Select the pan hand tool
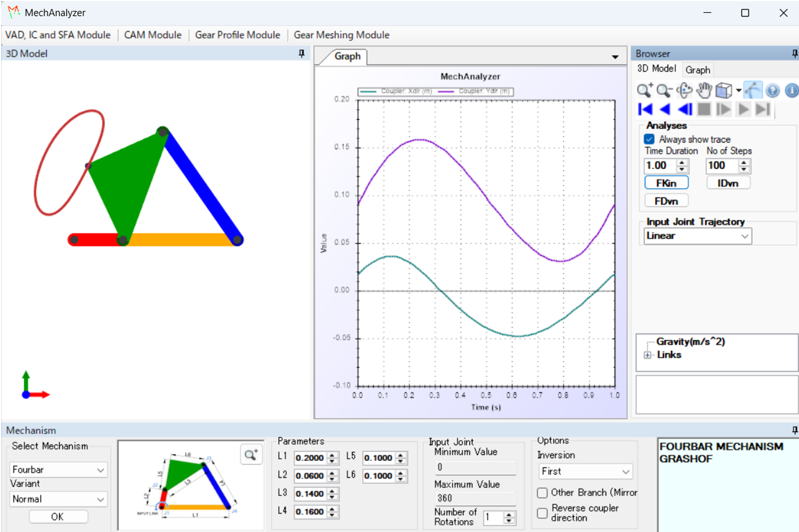Screen dimensions: 799x532 tap(704, 90)
